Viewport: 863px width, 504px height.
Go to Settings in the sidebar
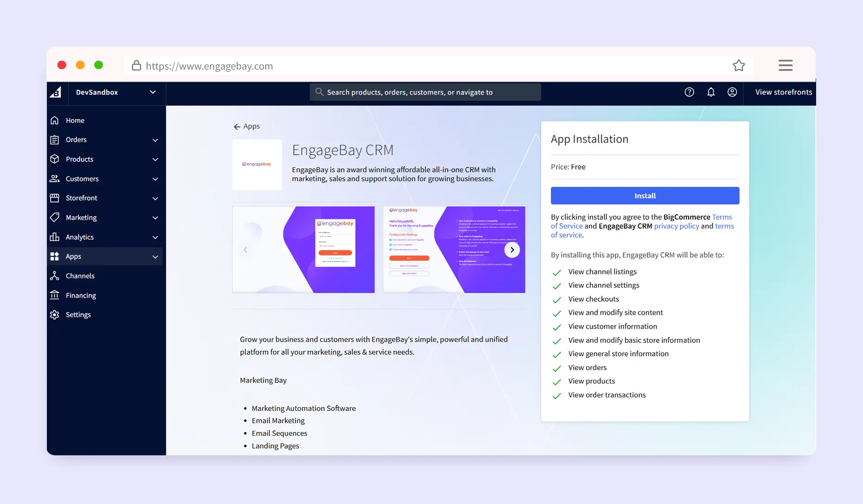click(78, 315)
